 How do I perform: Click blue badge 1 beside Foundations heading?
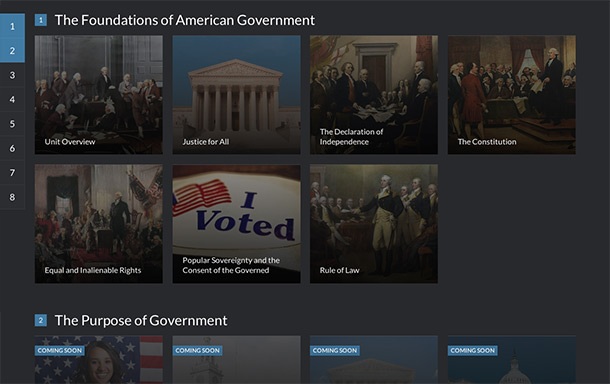point(41,20)
